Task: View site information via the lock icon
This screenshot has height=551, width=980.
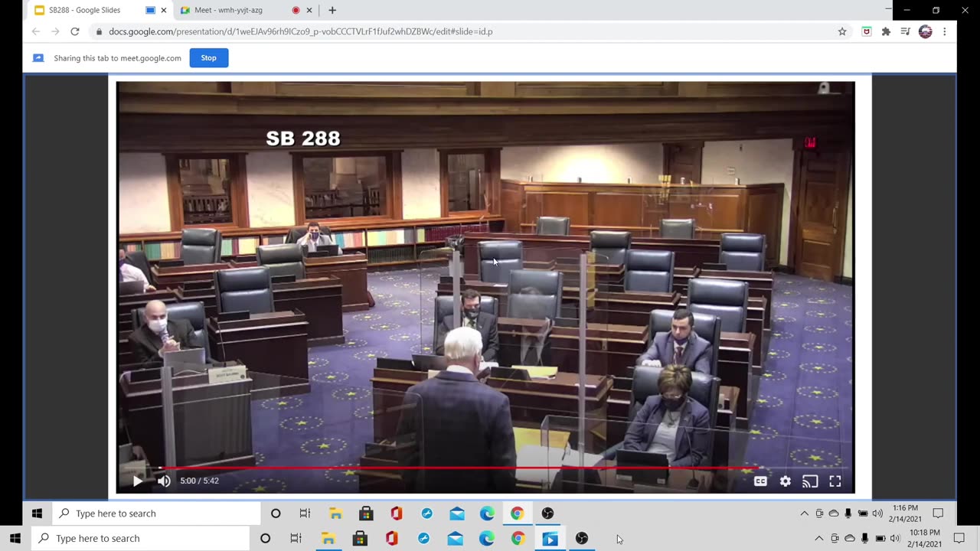Action: (98, 31)
